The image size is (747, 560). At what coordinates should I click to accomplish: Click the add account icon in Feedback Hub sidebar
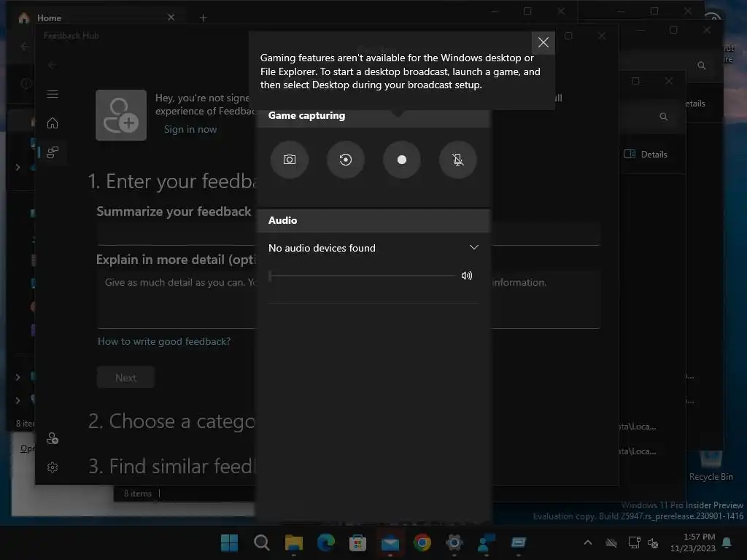[53, 438]
